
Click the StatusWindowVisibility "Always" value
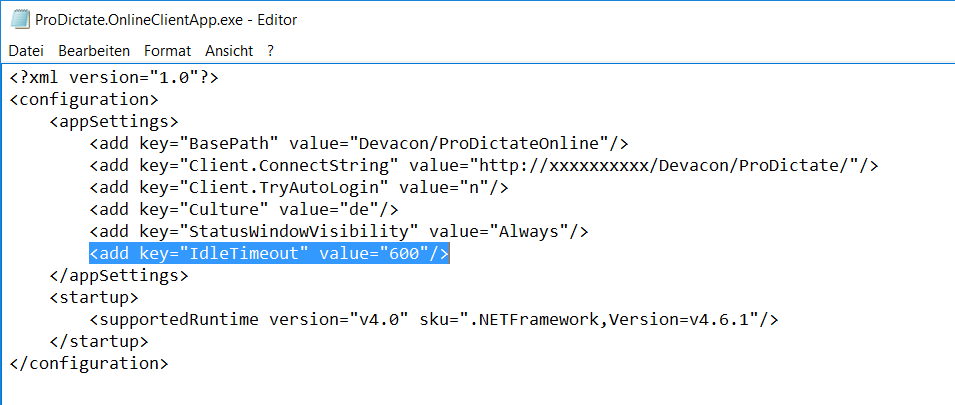click(x=529, y=231)
